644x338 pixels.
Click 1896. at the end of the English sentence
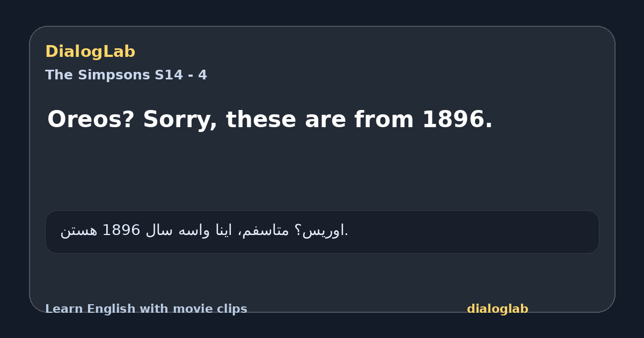coord(457,120)
